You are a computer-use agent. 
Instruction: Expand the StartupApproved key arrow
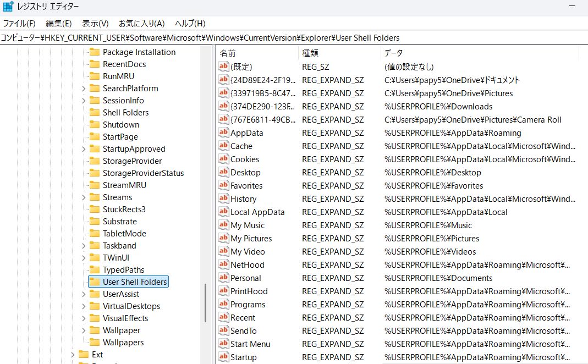84,148
